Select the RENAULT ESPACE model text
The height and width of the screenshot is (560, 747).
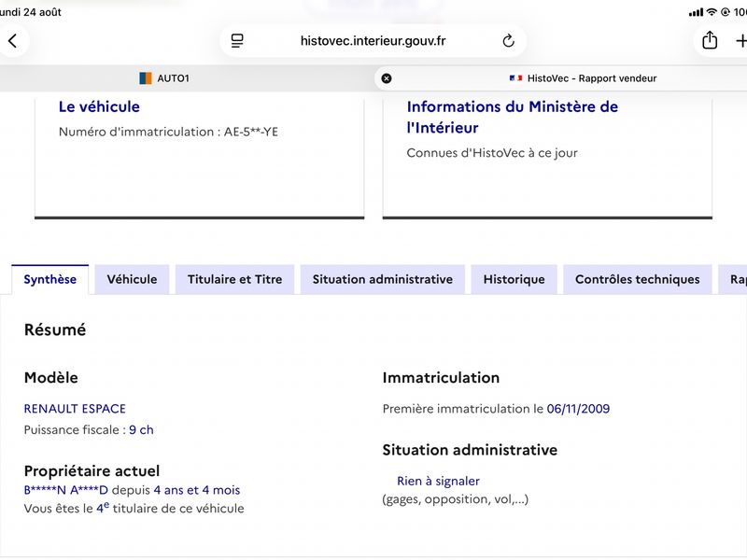point(75,409)
